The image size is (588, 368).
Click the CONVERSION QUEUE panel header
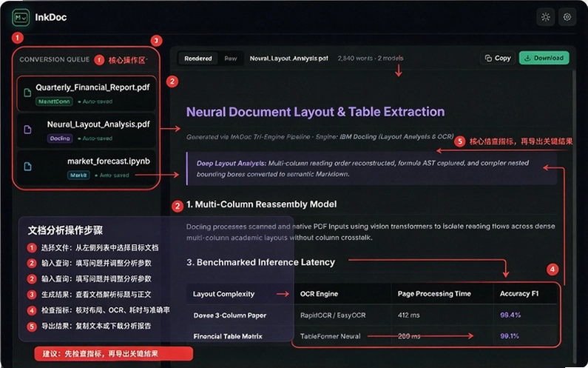[x=55, y=59]
